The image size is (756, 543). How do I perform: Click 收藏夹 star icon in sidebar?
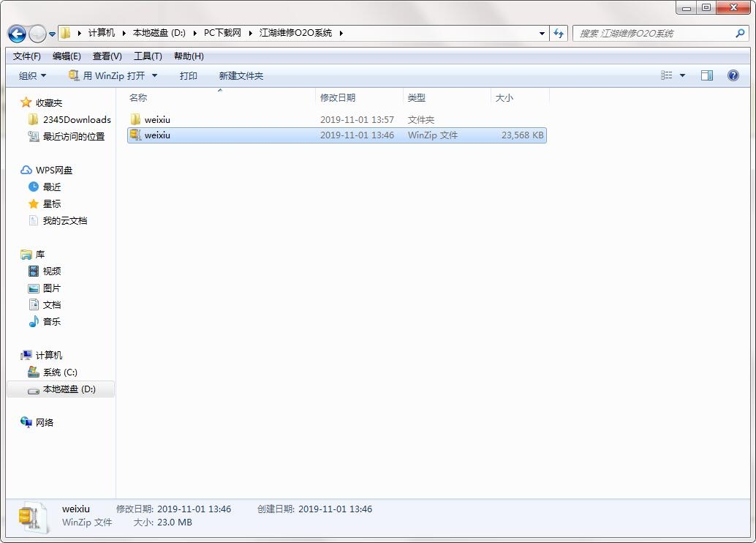pyautogui.click(x=26, y=102)
